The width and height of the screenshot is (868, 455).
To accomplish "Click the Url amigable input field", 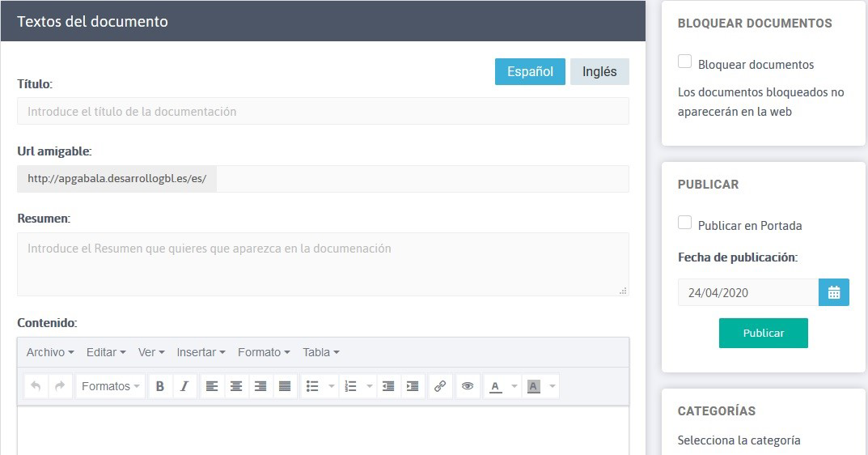I will click(x=422, y=178).
